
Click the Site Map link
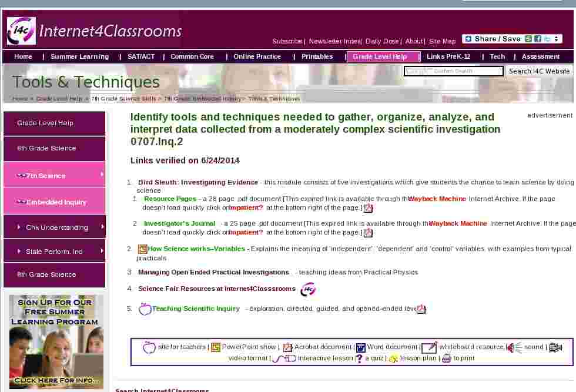click(442, 41)
